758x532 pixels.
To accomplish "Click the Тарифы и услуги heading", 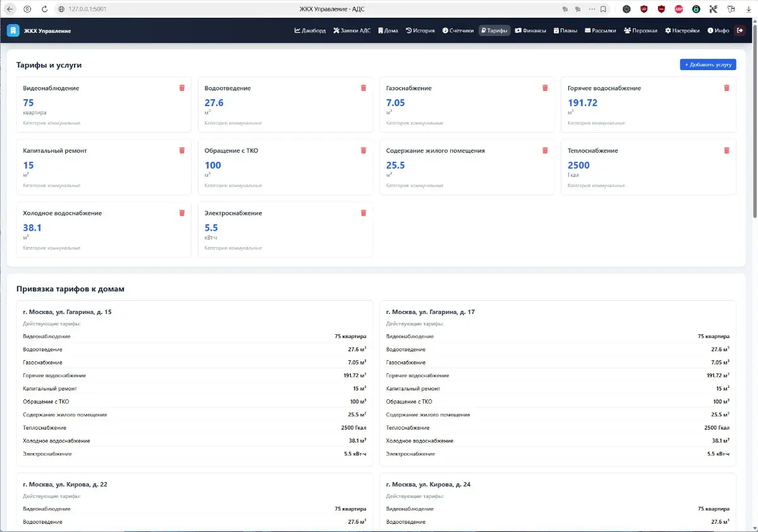I will 49,64.
